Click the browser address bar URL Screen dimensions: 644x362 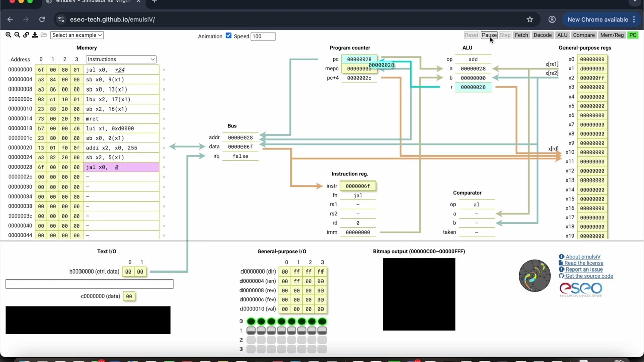click(x=112, y=19)
